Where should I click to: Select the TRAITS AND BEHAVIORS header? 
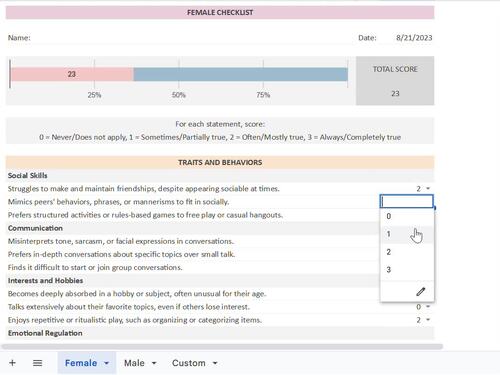point(220,162)
